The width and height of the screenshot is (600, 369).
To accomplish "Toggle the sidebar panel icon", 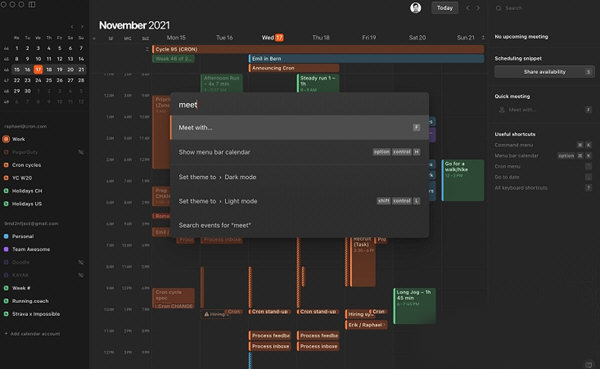I will (x=32, y=5).
